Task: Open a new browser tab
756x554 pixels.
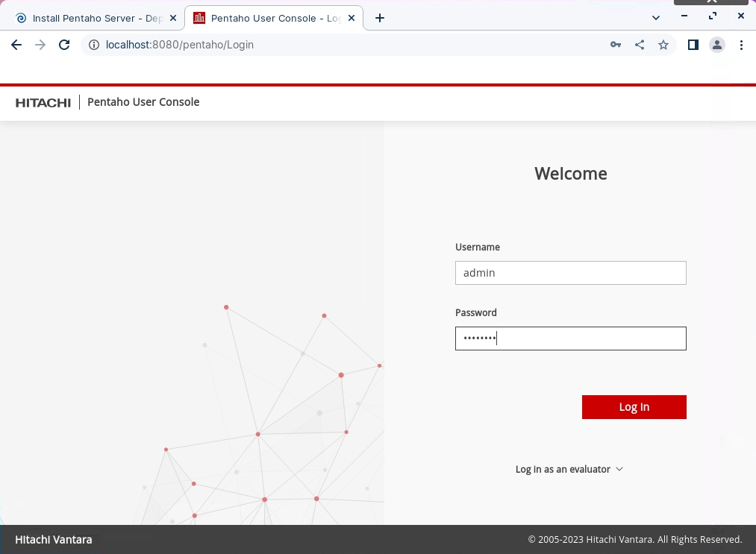Action: click(x=379, y=19)
